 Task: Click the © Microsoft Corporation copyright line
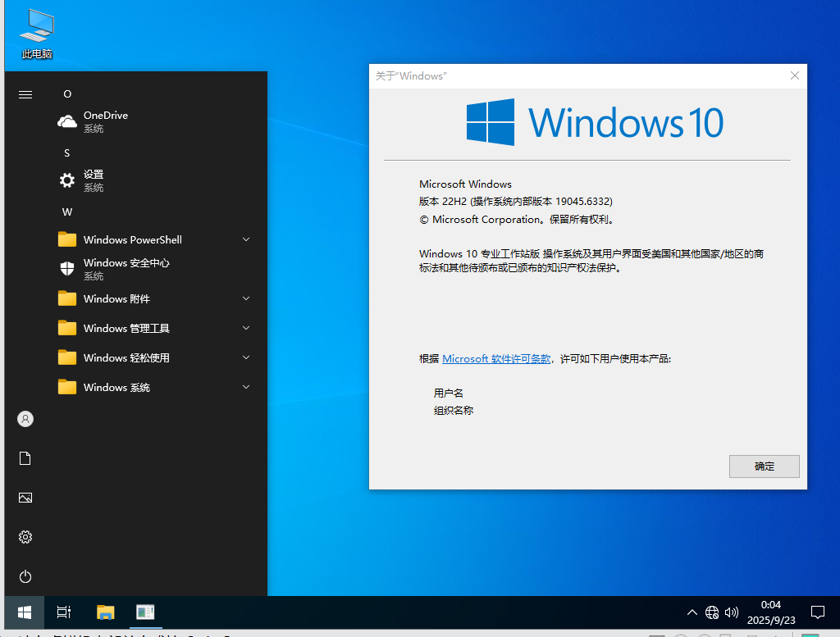tap(517, 220)
